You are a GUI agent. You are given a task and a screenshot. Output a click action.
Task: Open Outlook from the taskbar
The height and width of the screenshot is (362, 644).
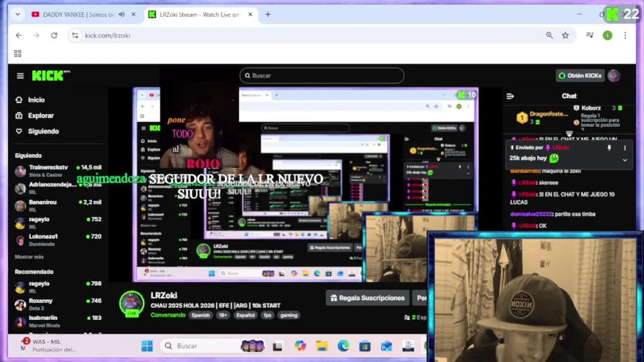pos(386,346)
